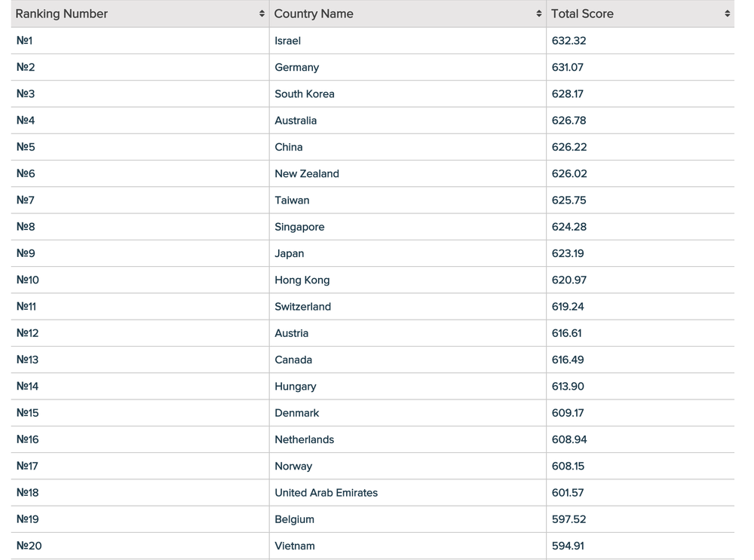Screen dimensions: 754x560
Task: Click Australia's total score 626.78
Action: pos(569,121)
